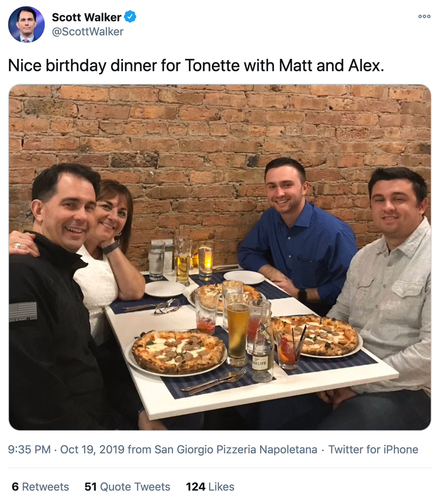The image size is (439, 504).
Task: Click the word Tonette in the tweet
Action: (x=212, y=65)
